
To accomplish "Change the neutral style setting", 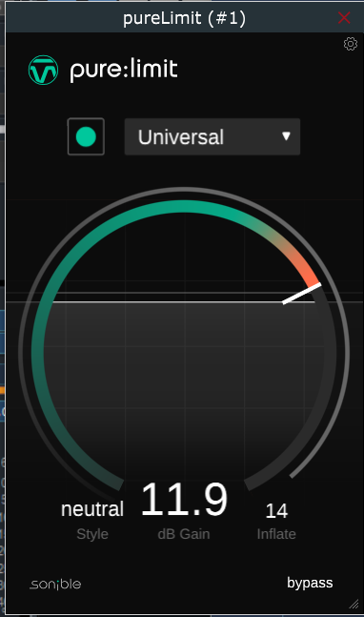I will [x=92, y=509].
